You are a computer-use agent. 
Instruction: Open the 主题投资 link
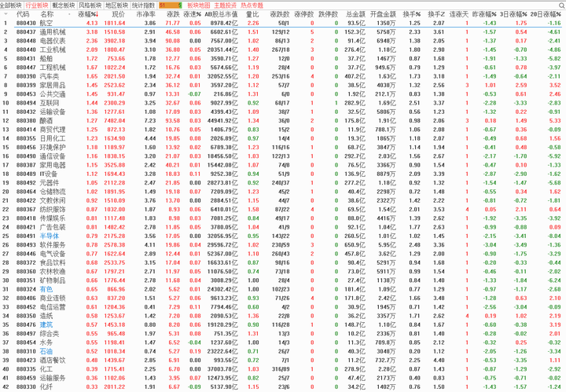pos(226,5)
